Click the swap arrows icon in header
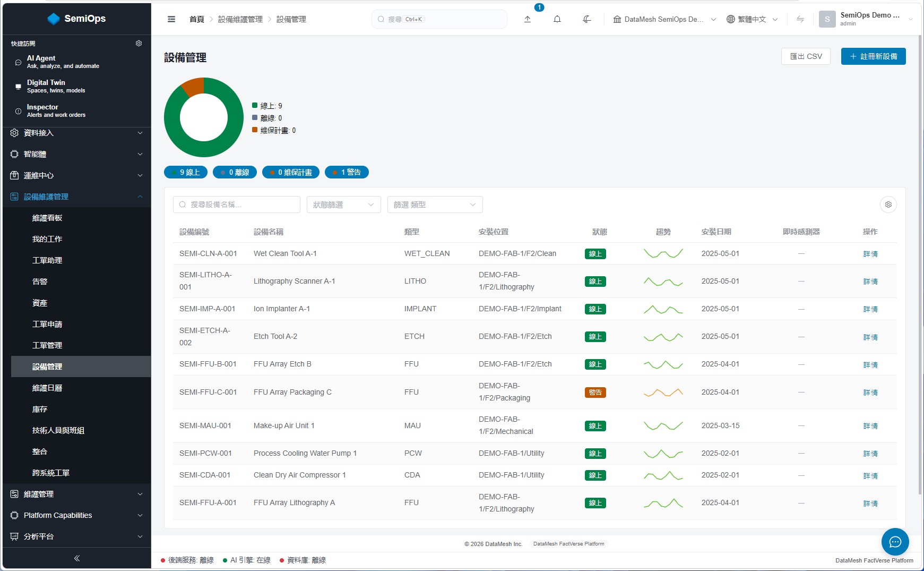Image resolution: width=924 pixels, height=571 pixels. (800, 19)
